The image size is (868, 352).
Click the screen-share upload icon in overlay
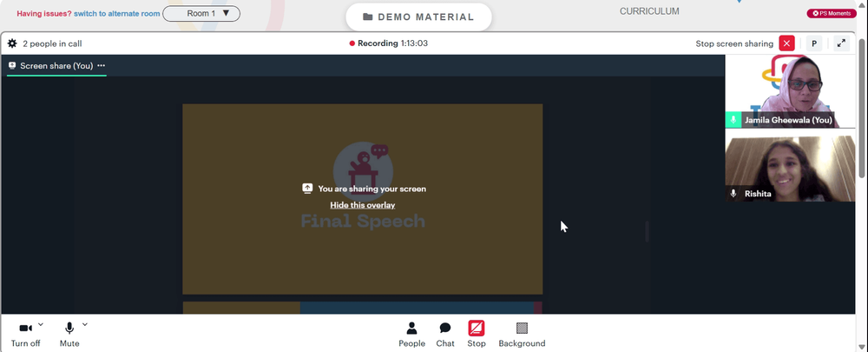pyautogui.click(x=307, y=189)
